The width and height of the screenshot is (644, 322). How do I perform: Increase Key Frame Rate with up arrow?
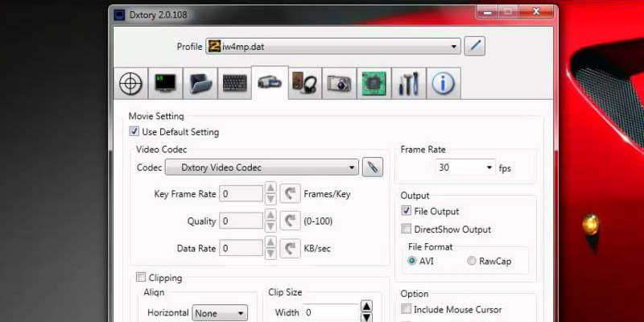pyautogui.click(x=270, y=188)
